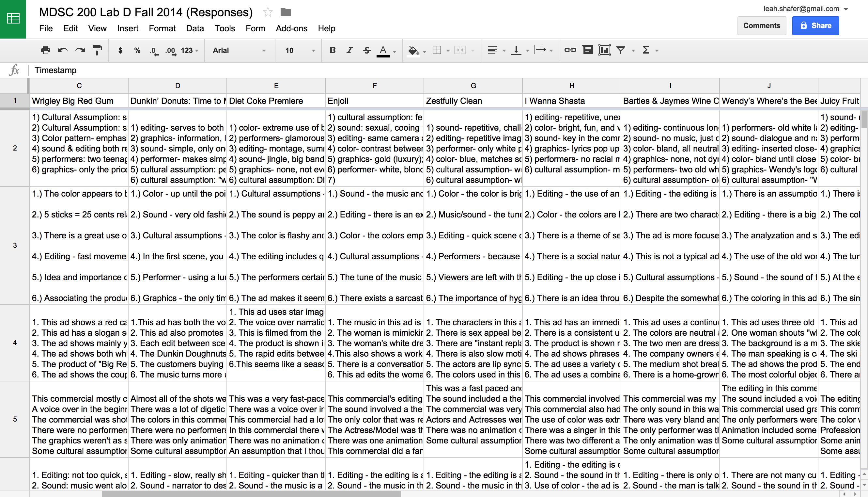Image resolution: width=868 pixels, height=497 pixels.
Task: Click the Wrigley Big Red Gum cell
Action: tap(79, 101)
